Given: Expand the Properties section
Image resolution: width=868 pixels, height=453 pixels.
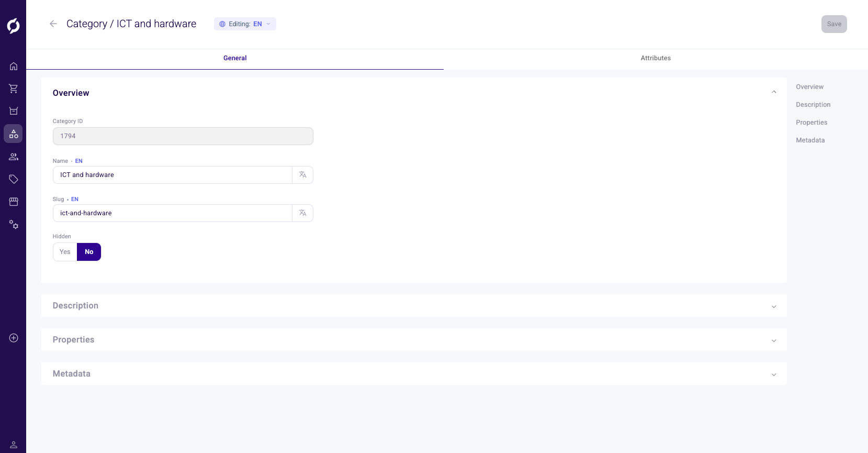Looking at the screenshot, I should click(x=414, y=340).
